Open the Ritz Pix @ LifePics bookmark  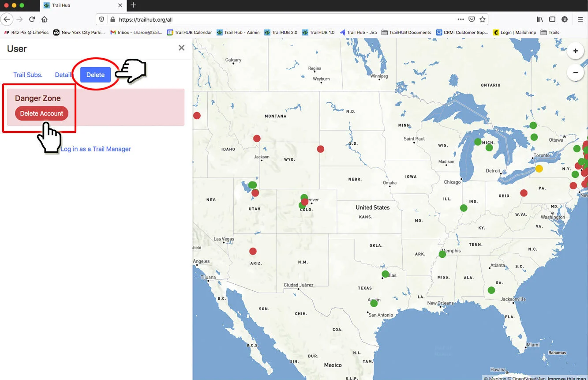tap(26, 32)
